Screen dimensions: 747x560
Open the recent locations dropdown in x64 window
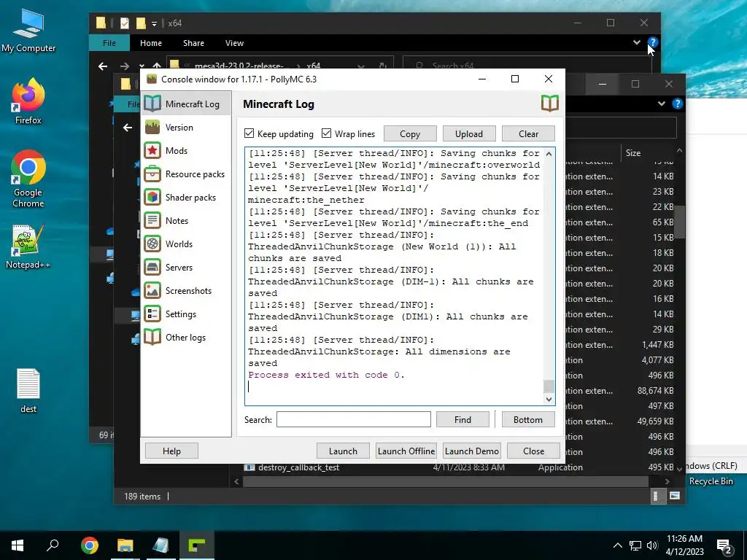tap(142, 66)
